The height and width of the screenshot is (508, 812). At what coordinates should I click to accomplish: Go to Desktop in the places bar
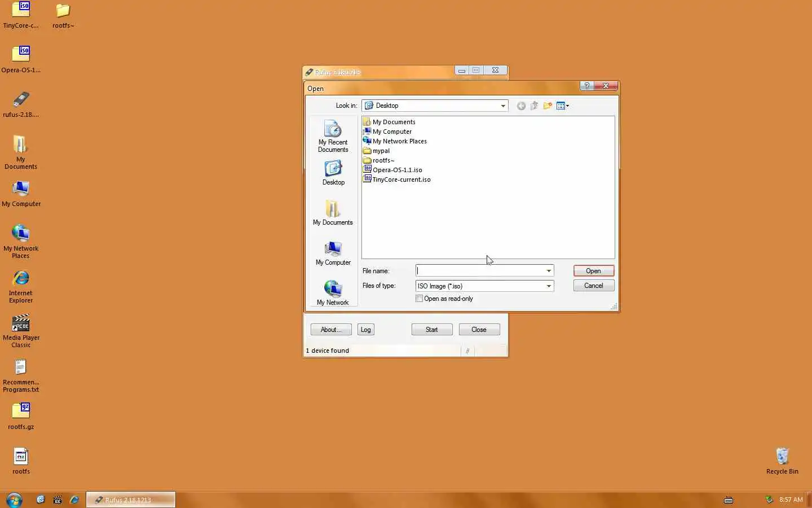pos(333,173)
